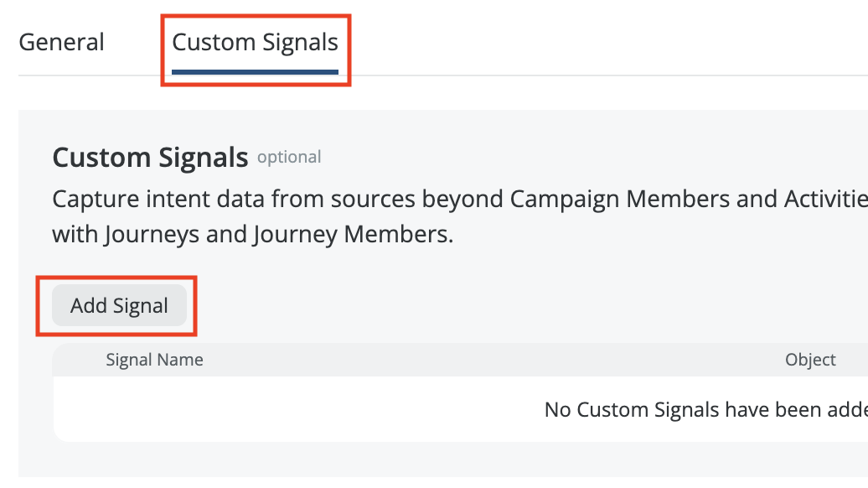Select the Custom Signals tab
Image resolution: width=868 pixels, height=488 pixels.
[x=255, y=42]
